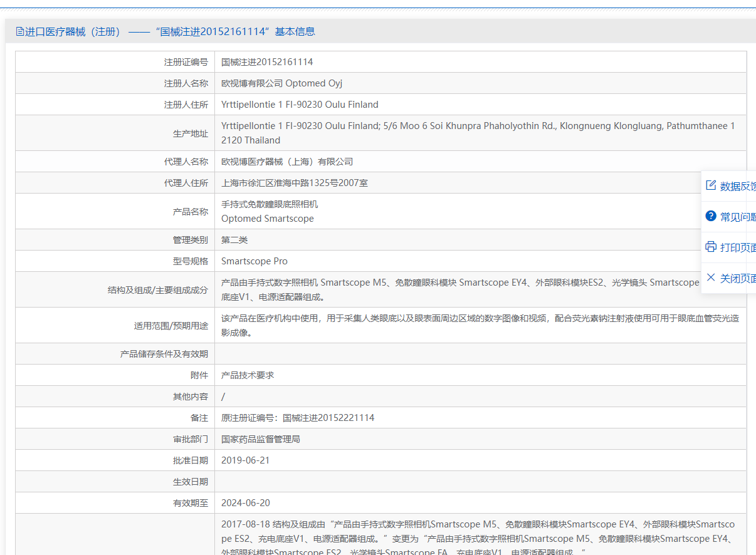The width and height of the screenshot is (756, 555).
Task: Click the 审批部门 label
Action: point(191,439)
